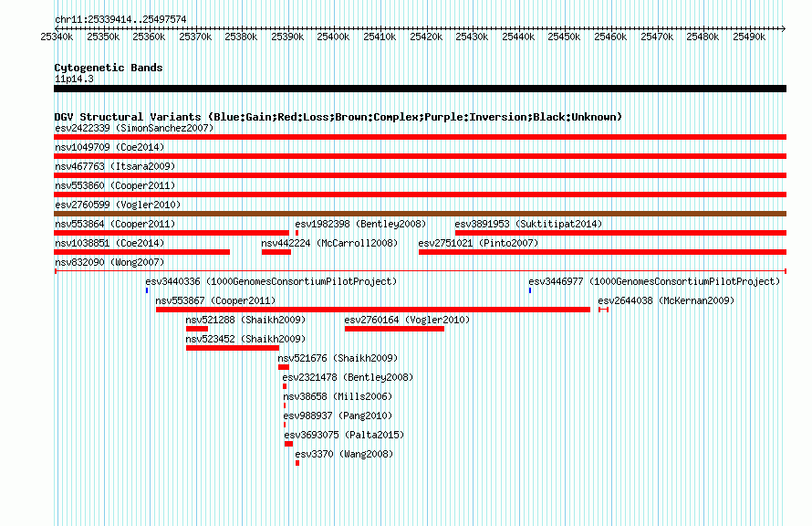Open esv3446977 1000GenomesConsortiumPilotProject label
The width and height of the screenshot is (812, 526).
click(x=654, y=281)
